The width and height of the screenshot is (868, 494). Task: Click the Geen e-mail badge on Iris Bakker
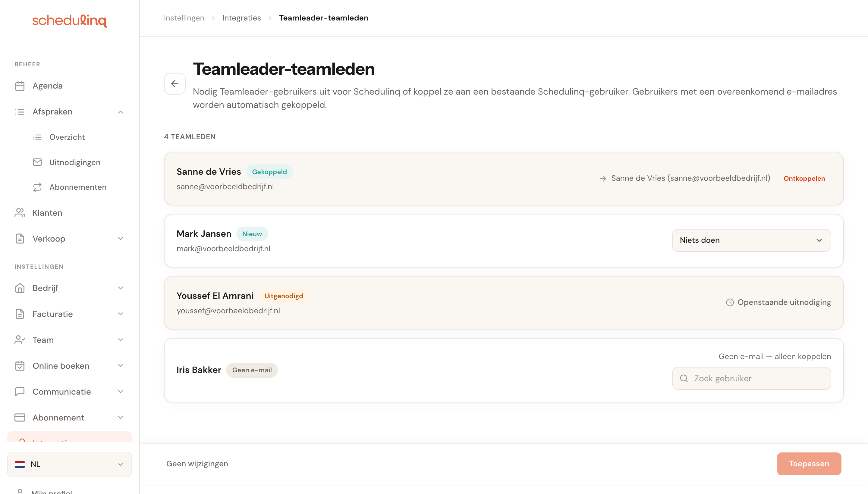[x=252, y=370]
